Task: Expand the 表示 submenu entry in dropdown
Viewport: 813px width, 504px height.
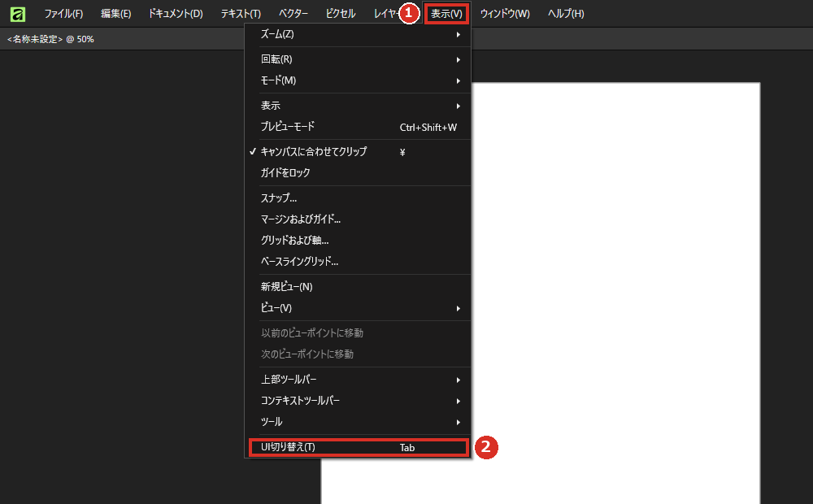Action: point(358,106)
